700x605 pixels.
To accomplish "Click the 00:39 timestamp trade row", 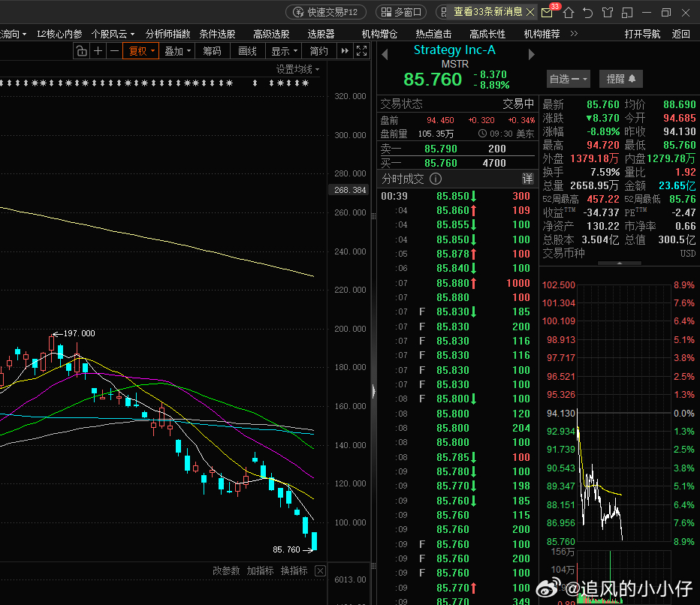I will 457,196.
